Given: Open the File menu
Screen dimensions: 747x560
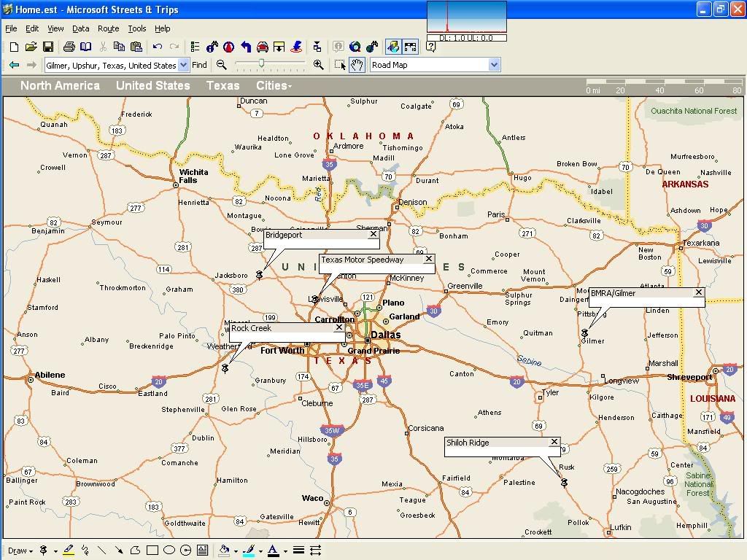Looking at the screenshot, I should point(11,28).
